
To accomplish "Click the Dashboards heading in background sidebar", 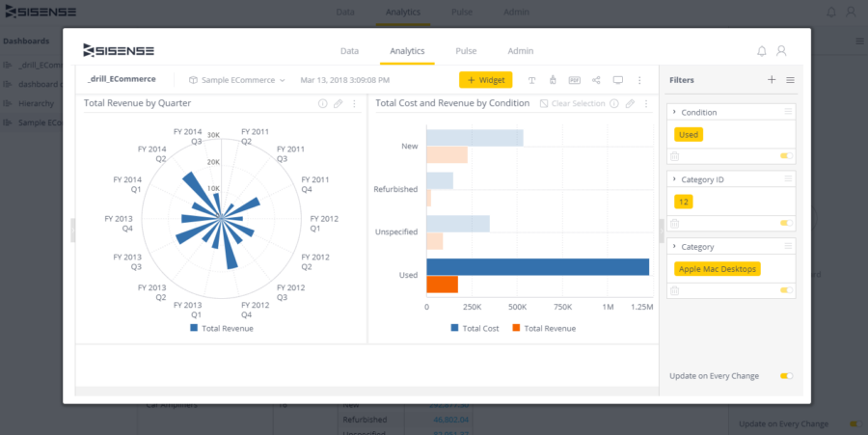I will (26, 41).
